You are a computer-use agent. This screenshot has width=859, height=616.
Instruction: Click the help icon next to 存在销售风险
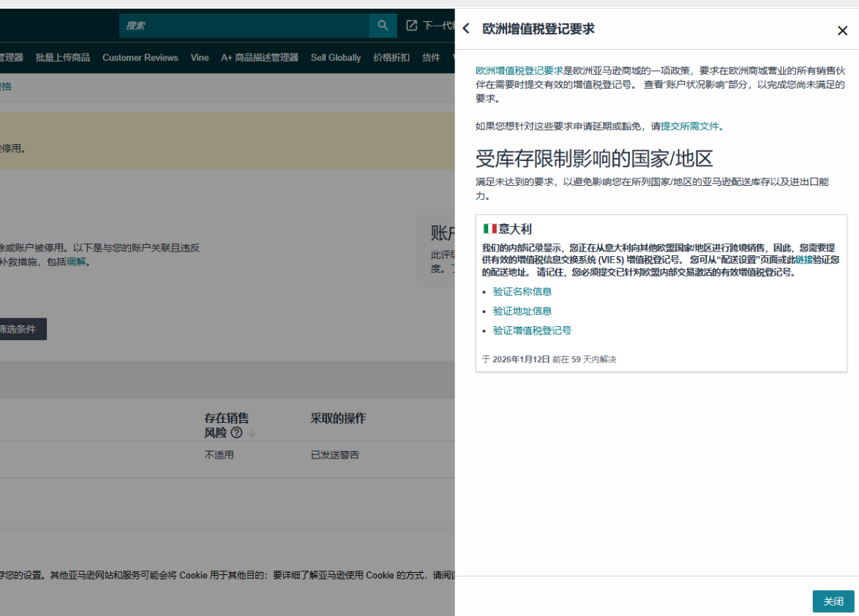point(236,432)
